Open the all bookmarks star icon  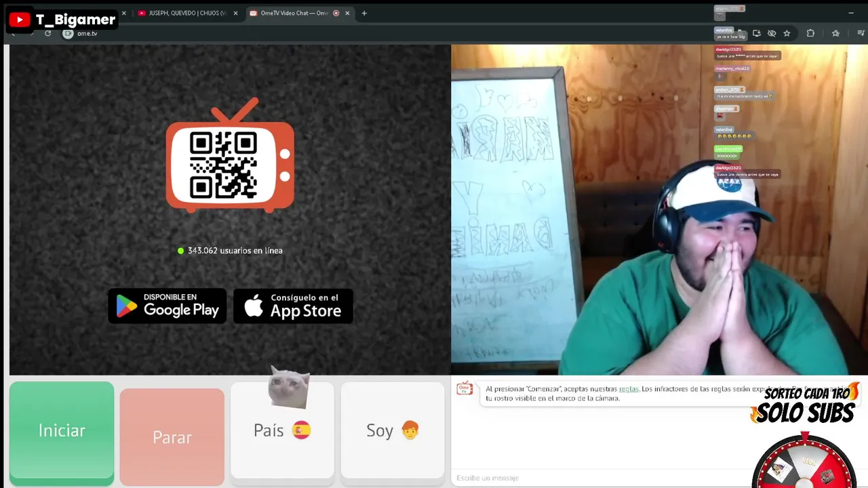835,33
